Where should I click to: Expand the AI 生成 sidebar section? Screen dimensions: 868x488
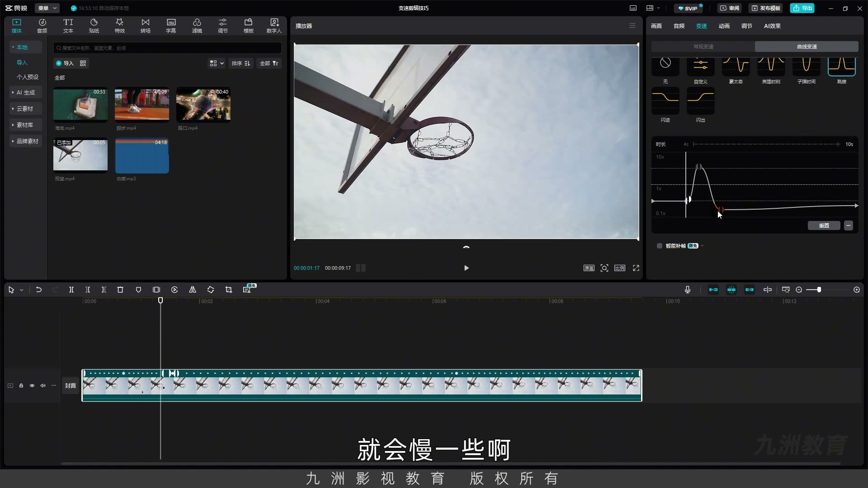pyautogui.click(x=25, y=92)
